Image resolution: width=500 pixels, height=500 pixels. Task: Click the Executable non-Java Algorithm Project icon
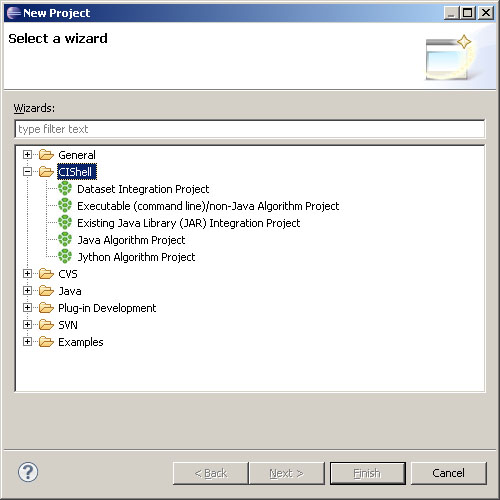coord(65,205)
